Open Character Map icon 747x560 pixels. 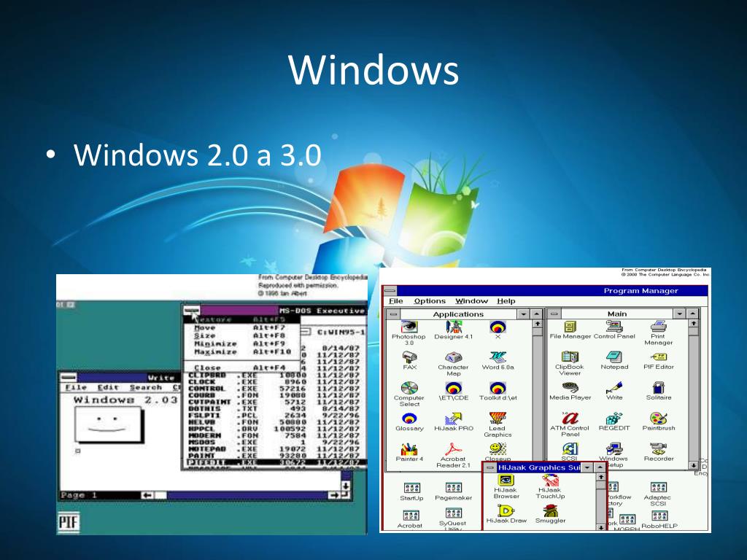(x=454, y=364)
